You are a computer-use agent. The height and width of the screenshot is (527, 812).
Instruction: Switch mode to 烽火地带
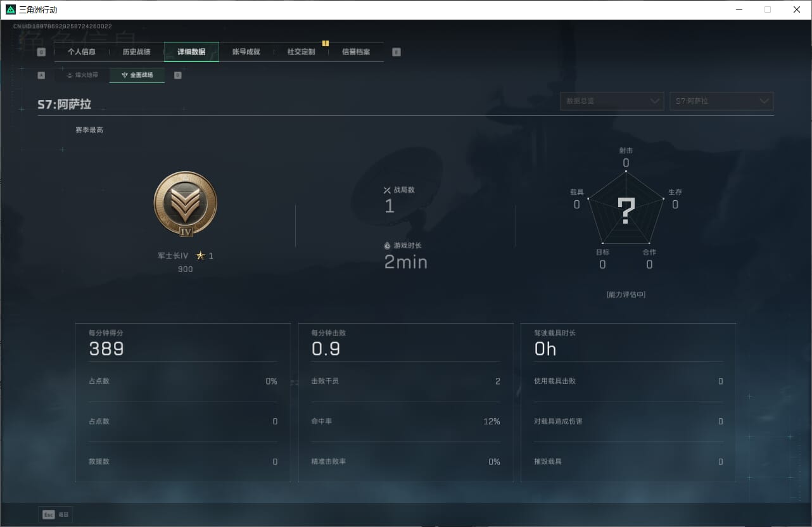[82, 75]
